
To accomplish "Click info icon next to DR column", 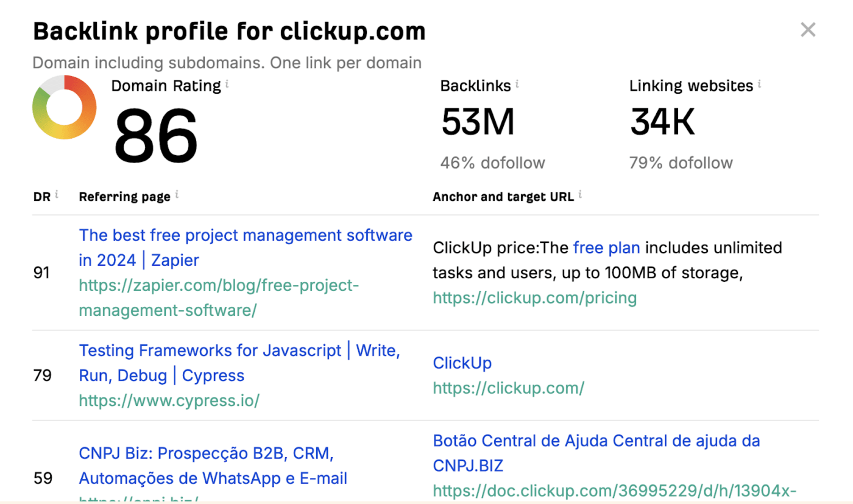I will (57, 195).
